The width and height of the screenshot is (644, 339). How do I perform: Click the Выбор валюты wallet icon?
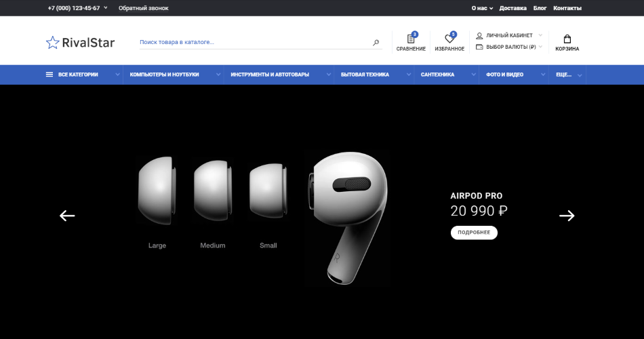coord(479,47)
